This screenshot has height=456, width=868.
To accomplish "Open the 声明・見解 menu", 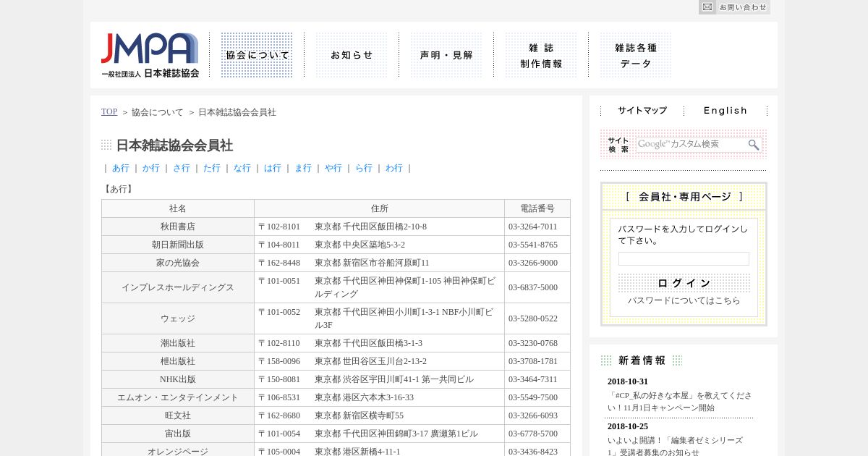I will click(446, 55).
